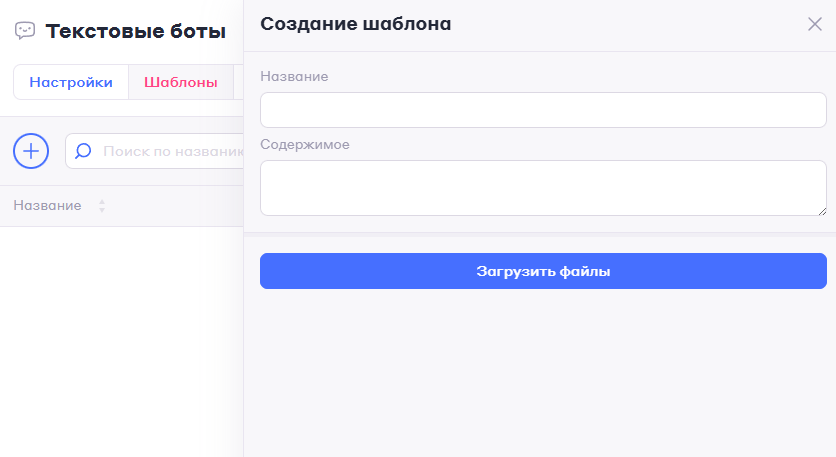The image size is (836, 457).
Task: Click the partially hidden tab after Шаблоны
Action: (x=238, y=83)
